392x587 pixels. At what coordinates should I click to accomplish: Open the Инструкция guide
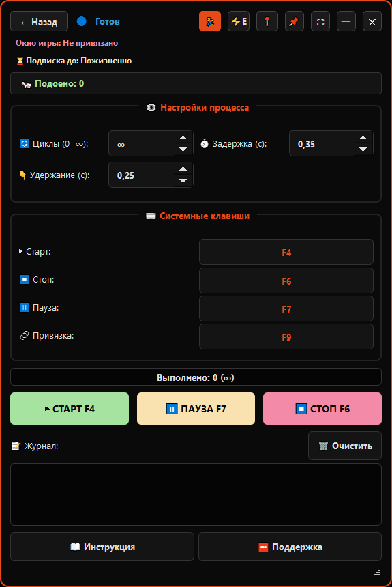[x=102, y=547]
